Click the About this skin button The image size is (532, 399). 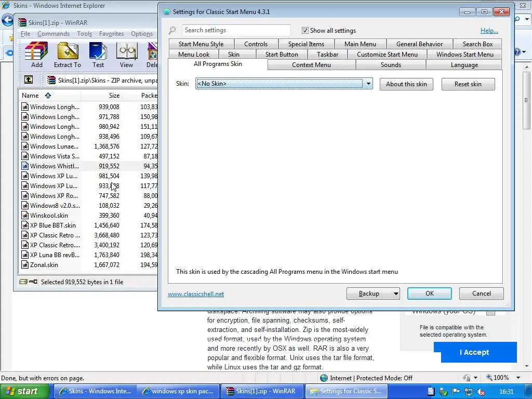point(406,84)
